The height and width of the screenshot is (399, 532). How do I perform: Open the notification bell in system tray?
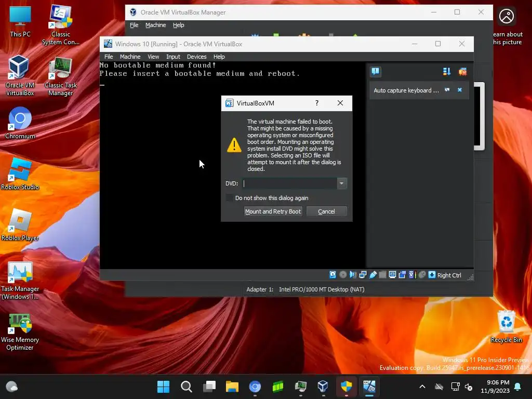pyautogui.click(x=518, y=387)
